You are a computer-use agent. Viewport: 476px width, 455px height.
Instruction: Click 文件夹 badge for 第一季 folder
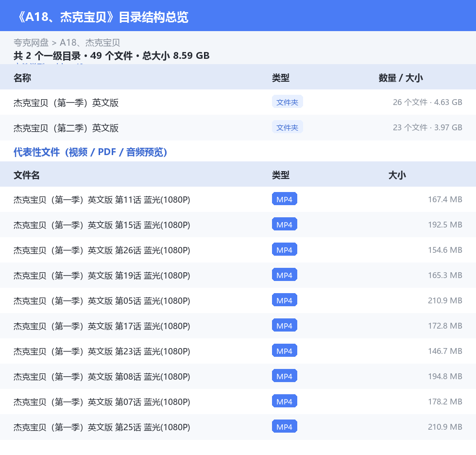click(287, 102)
